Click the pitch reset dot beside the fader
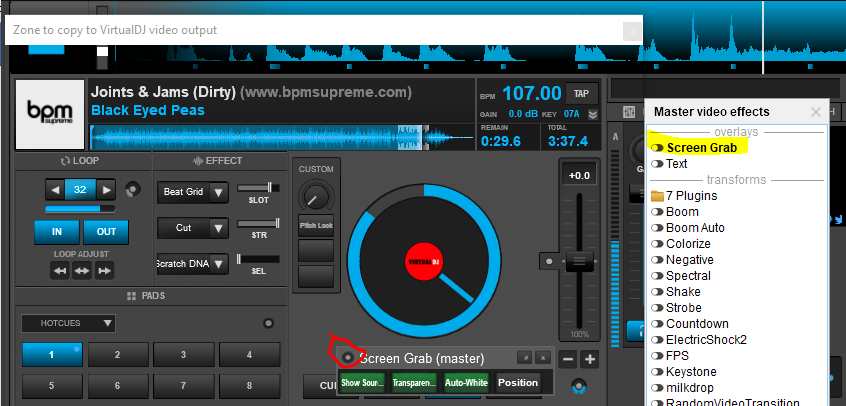This screenshot has width=846, height=406. coord(549,261)
